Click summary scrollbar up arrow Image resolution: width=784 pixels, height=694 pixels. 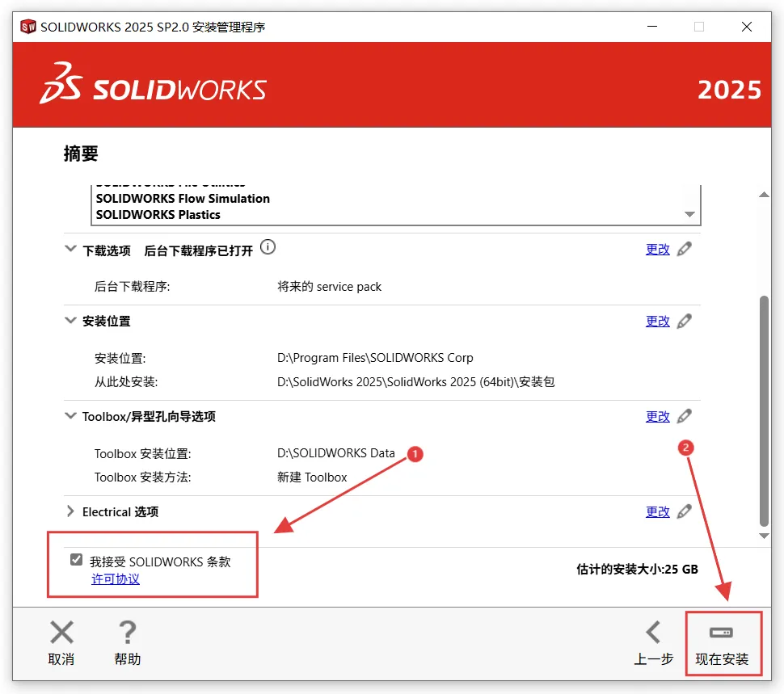(x=764, y=195)
